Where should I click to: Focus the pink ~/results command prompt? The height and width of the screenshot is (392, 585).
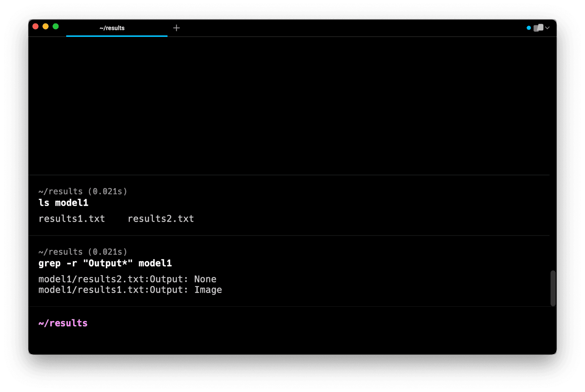click(x=63, y=323)
